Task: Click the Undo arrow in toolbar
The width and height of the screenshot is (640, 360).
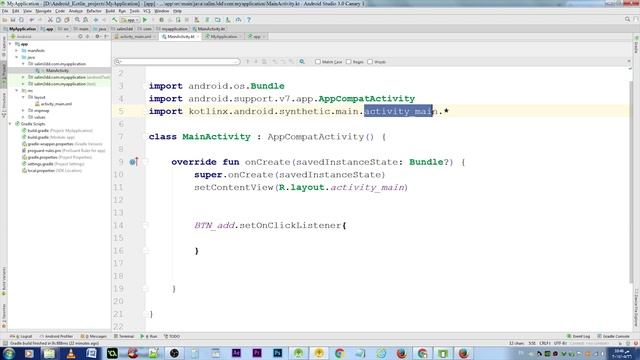Action: point(31,20)
